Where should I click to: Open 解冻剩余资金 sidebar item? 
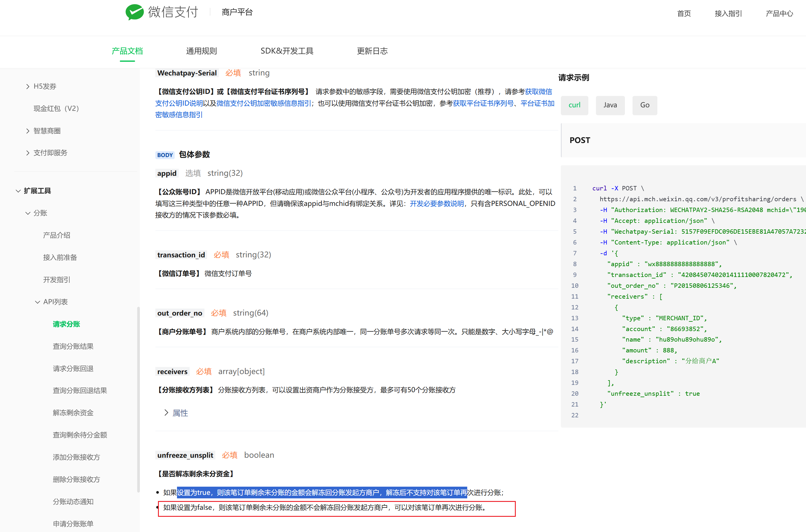tap(73, 413)
